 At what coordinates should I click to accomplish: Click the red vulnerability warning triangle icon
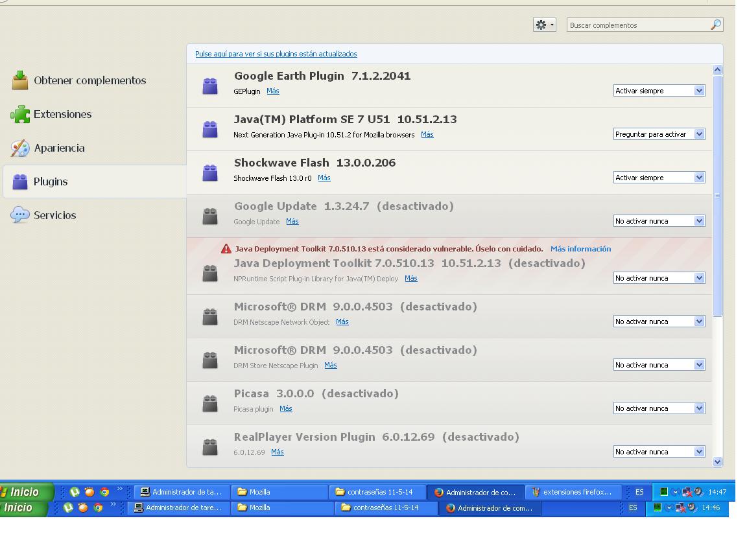[226, 249]
